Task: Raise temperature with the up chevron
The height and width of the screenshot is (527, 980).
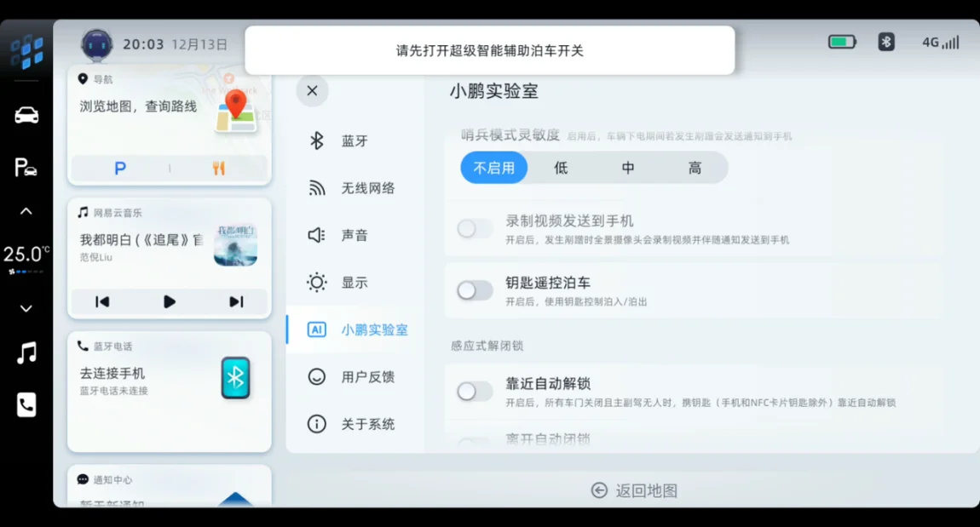Action: click(26, 212)
